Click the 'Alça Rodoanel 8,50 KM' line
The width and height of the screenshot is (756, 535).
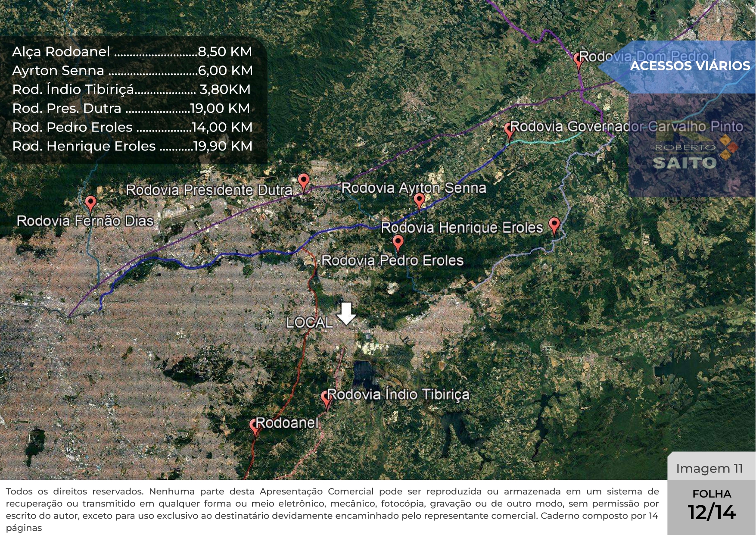point(132,52)
